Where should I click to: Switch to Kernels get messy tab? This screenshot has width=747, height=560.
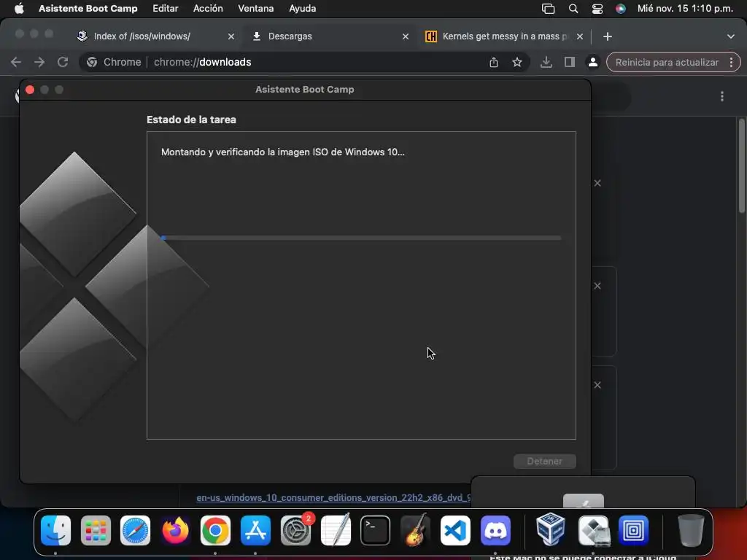[498, 36]
